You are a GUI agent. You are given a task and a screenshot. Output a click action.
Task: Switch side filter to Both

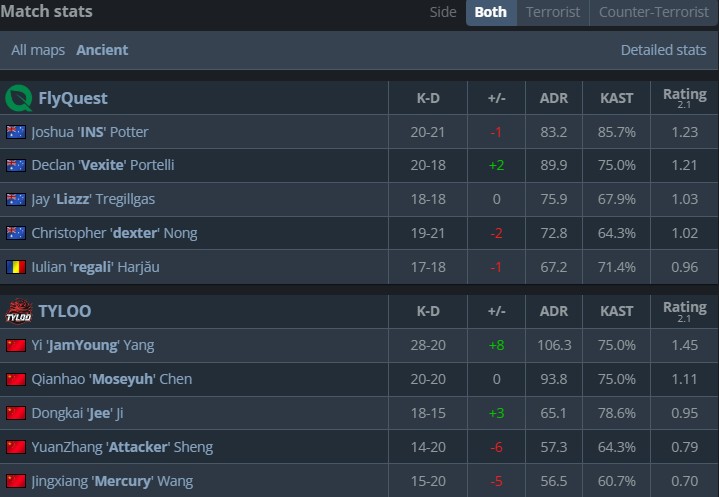[490, 12]
